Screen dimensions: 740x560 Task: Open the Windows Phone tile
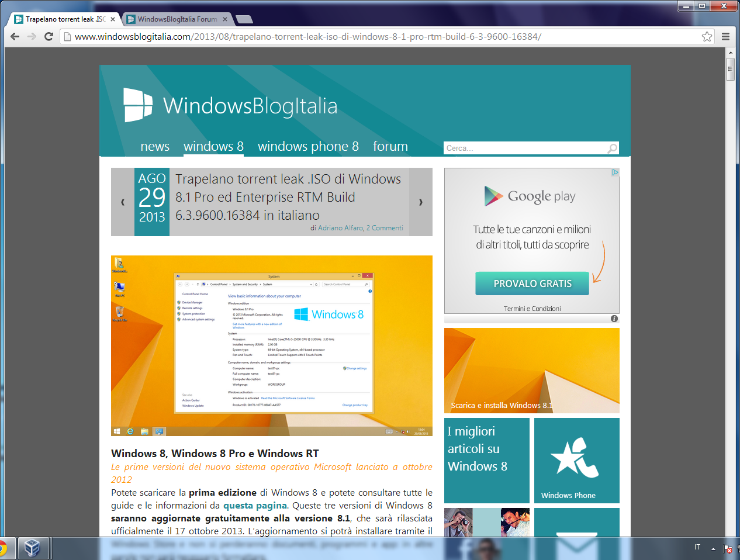[x=577, y=461]
